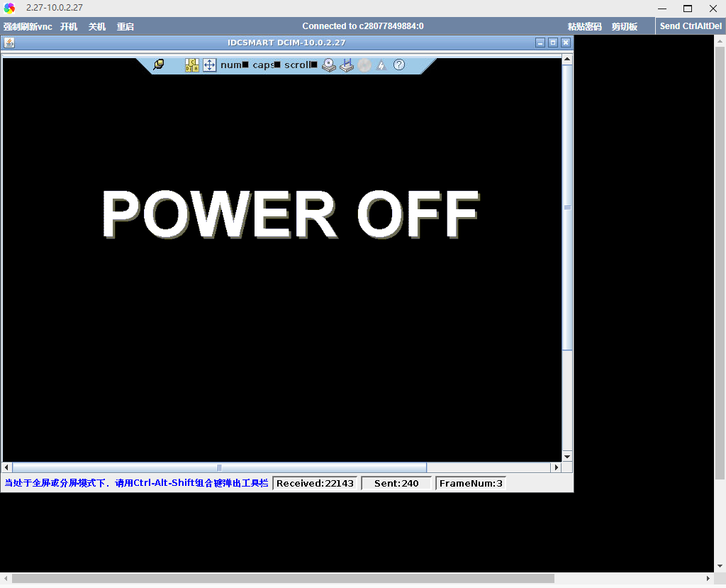Click the four-arrow full screen icon
Image resolution: width=726 pixels, height=588 pixels.
coord(210,65)
